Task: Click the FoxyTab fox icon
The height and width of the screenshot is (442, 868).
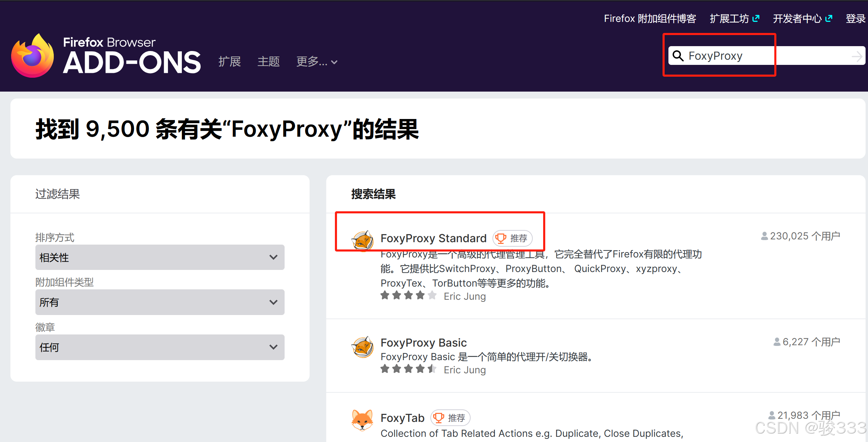Action: point(362,420)
